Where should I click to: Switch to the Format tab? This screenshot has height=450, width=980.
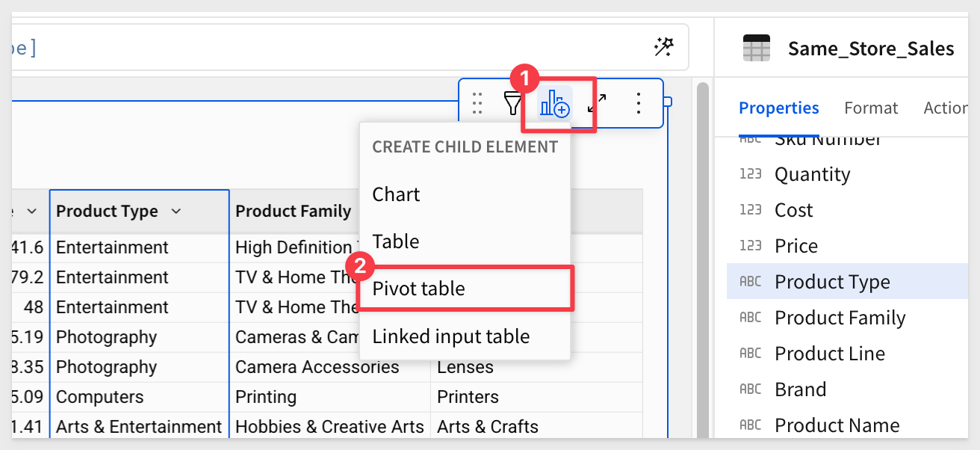(871, 108)
